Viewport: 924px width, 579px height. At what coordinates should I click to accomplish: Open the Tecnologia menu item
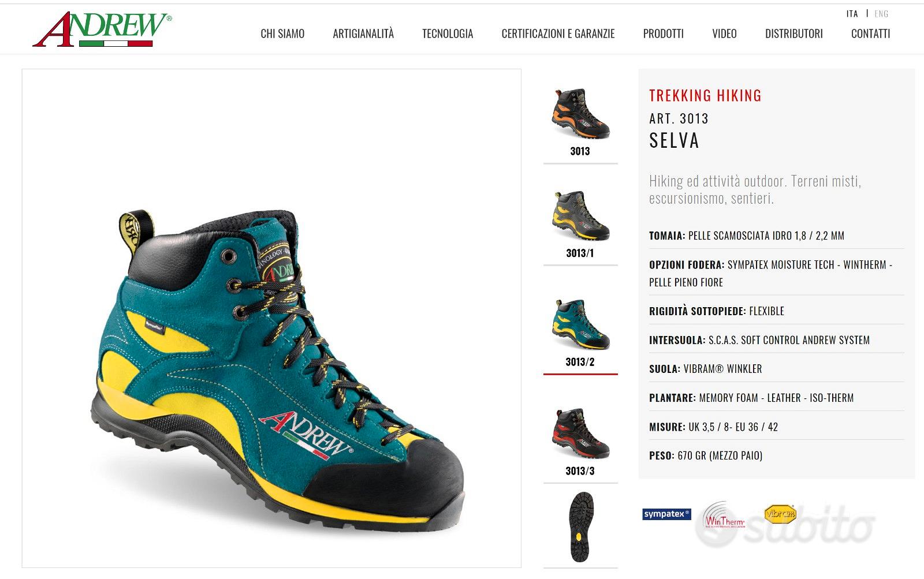pyautogui.click(x=448, y=33)
